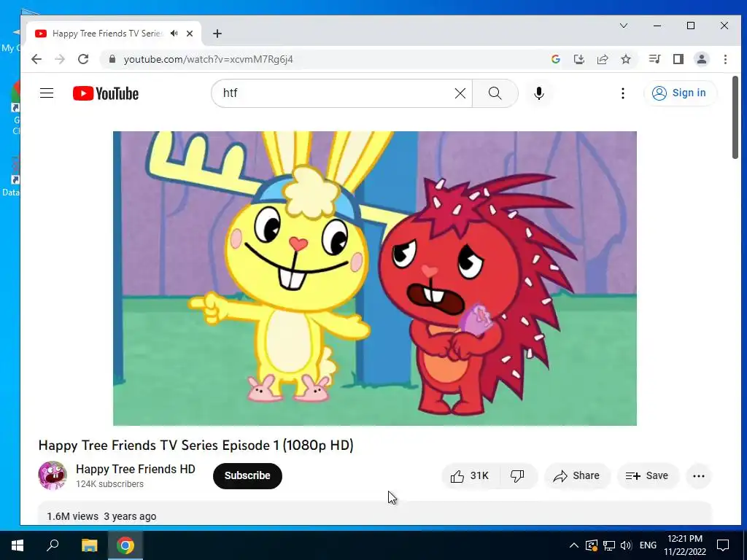The height and width of the screenshot is (560, 747).
Task: Like the video (31K)
Action: tap(471, 475)
